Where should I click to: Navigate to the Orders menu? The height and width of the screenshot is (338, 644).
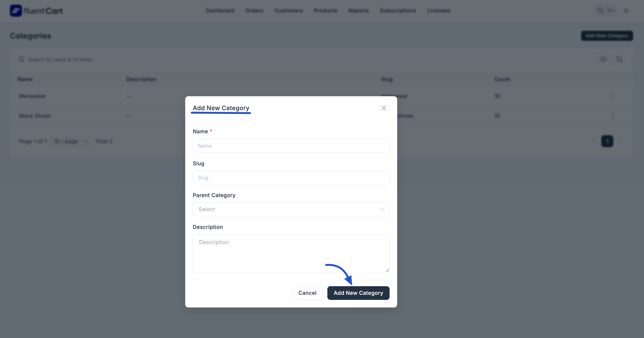pos(254,11)
